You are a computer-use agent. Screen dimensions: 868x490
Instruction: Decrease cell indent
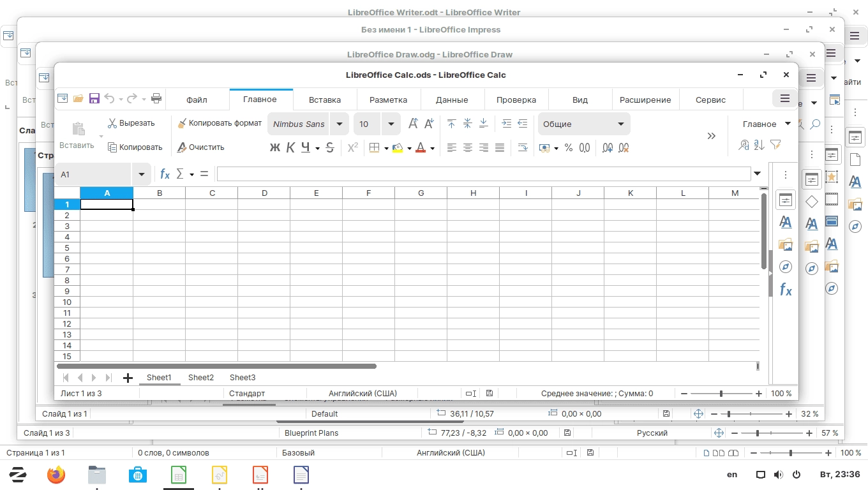click(523, 124)
